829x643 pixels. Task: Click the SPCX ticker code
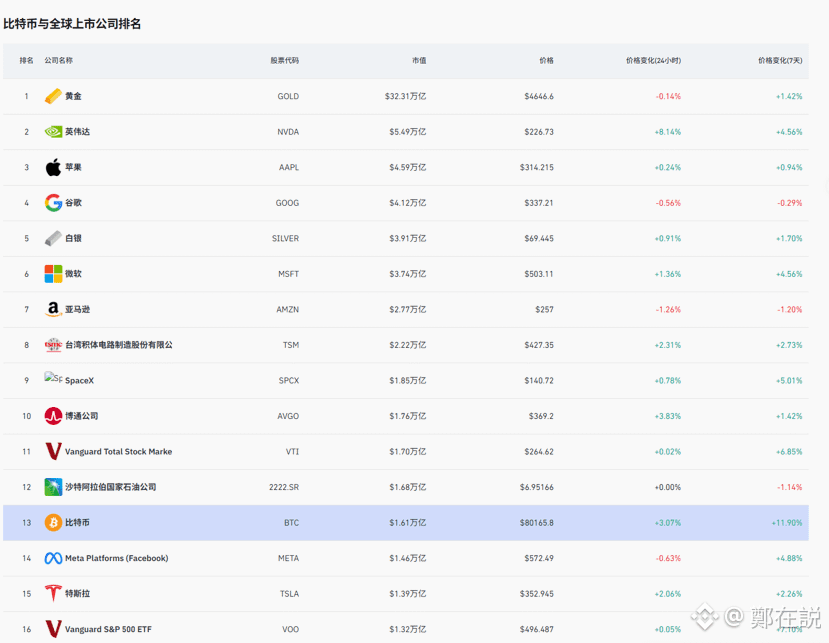coord(289,381)
